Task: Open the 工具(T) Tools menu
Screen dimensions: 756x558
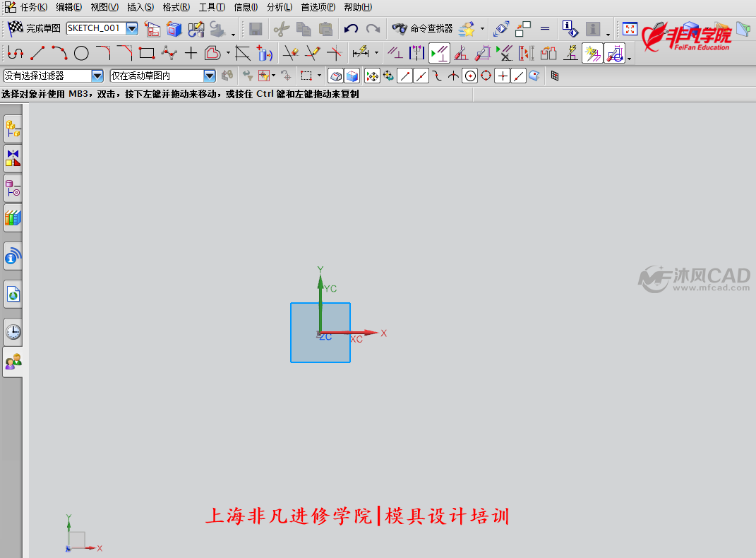Action: tap(212, 7)
